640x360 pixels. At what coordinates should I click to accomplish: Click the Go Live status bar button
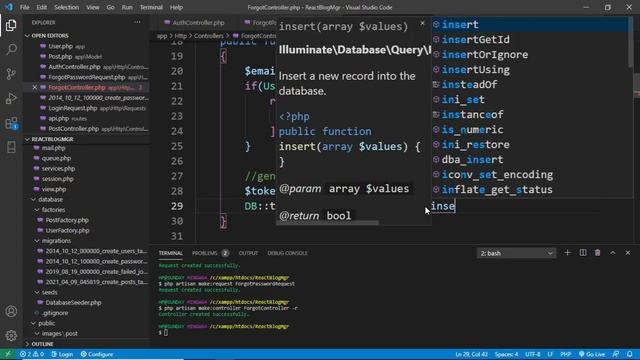pos(592,354)
